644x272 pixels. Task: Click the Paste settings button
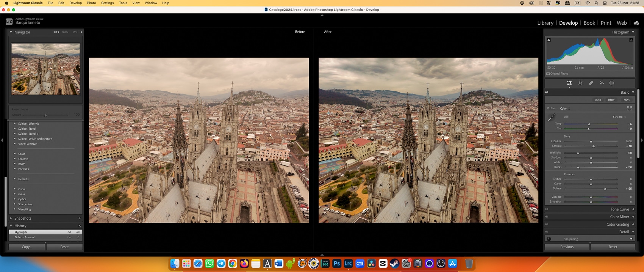click(x=64, y=247)
